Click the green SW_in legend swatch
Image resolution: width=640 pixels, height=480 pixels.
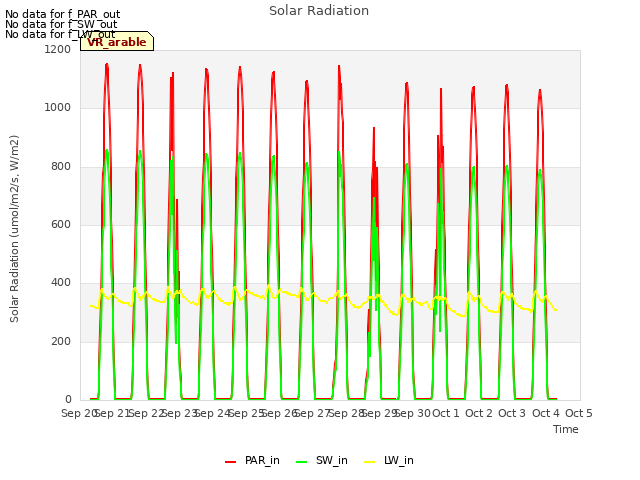point(301,462)
